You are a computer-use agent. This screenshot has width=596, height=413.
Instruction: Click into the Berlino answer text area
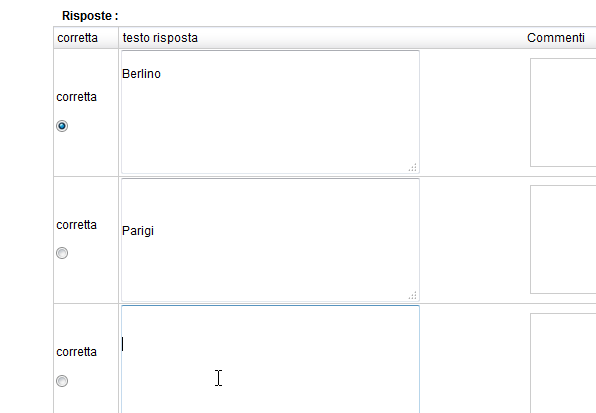click(x=270, y=112)
